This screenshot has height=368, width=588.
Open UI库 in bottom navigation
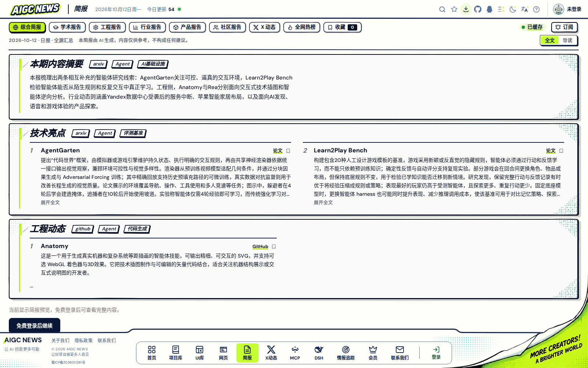click(200, 353)
